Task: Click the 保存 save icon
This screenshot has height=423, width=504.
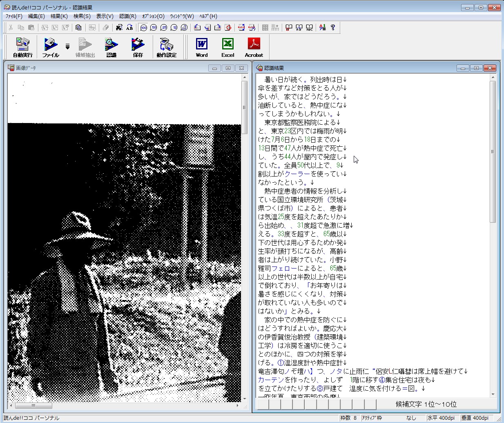Action: point(138,47)
